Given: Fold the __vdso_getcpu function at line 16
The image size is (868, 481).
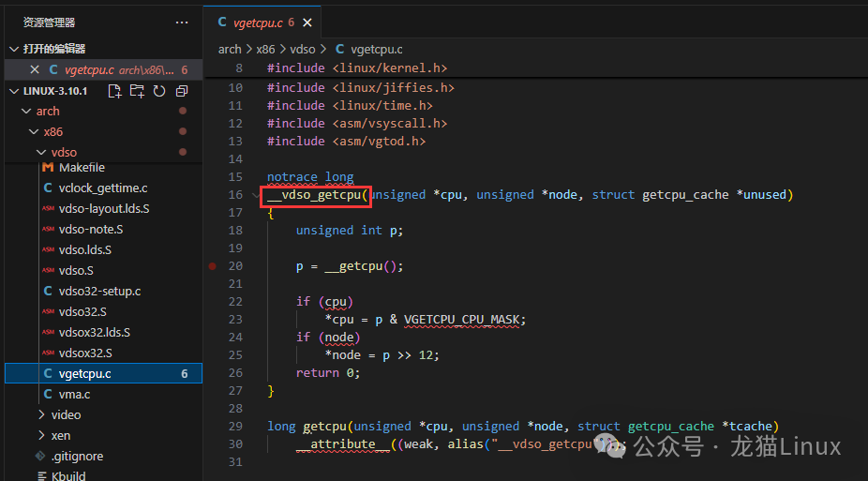Looking at the screenshot, I should click(255, 195).
